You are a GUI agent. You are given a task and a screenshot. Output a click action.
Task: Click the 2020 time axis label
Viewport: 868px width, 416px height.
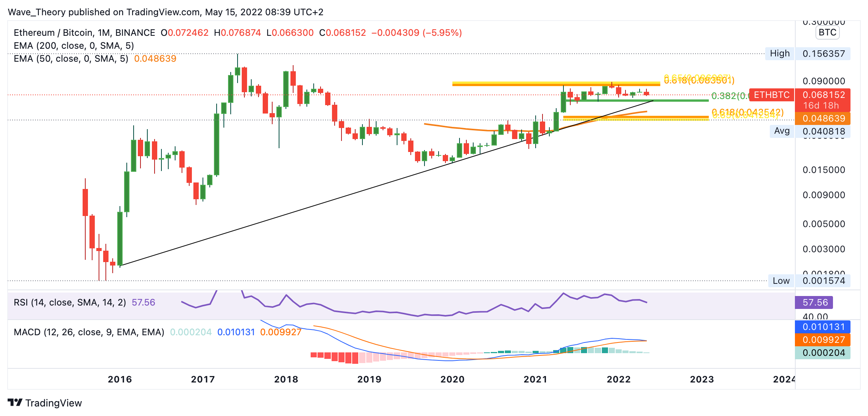click(x=452, y=379)
